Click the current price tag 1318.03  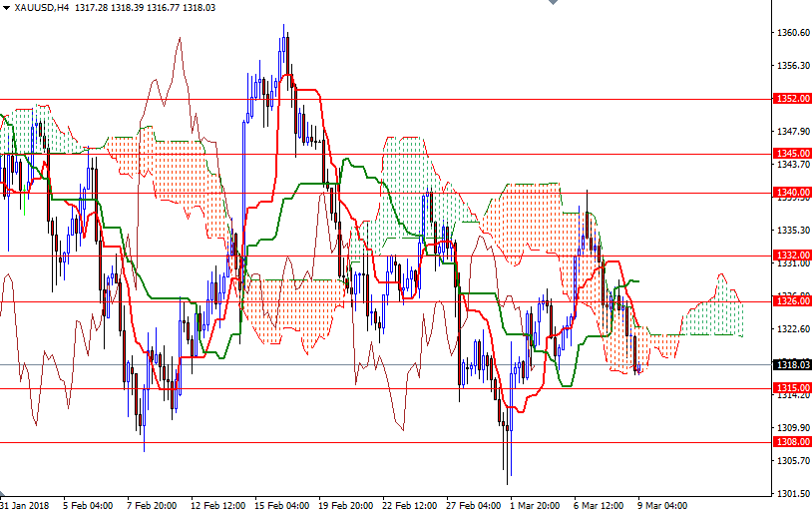pyautogui.click(x=792, y=365)
